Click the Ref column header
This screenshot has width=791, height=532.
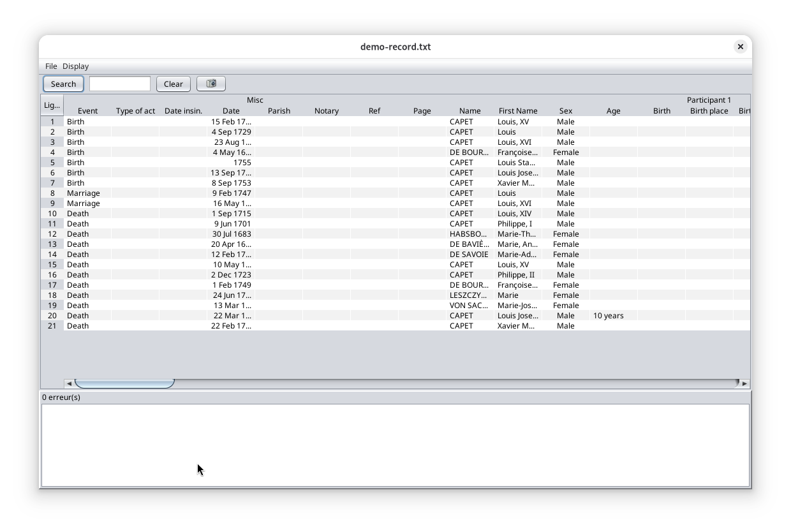point(374,111)
